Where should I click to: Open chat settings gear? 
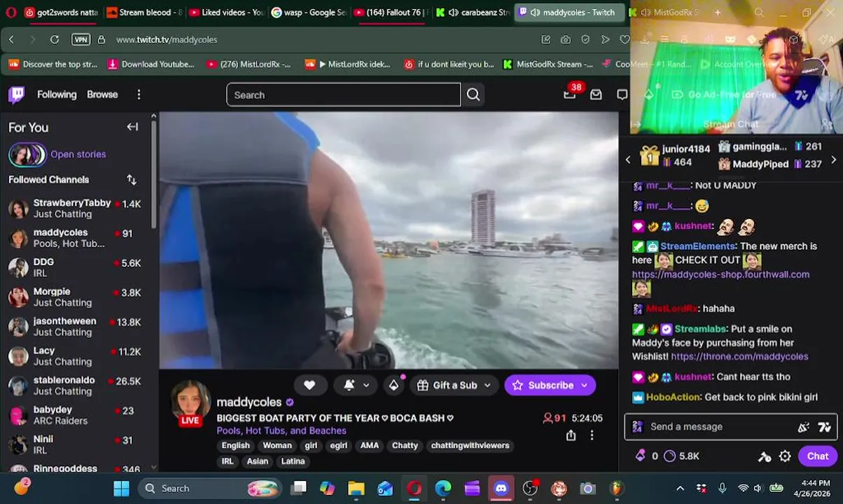[785, 456]
